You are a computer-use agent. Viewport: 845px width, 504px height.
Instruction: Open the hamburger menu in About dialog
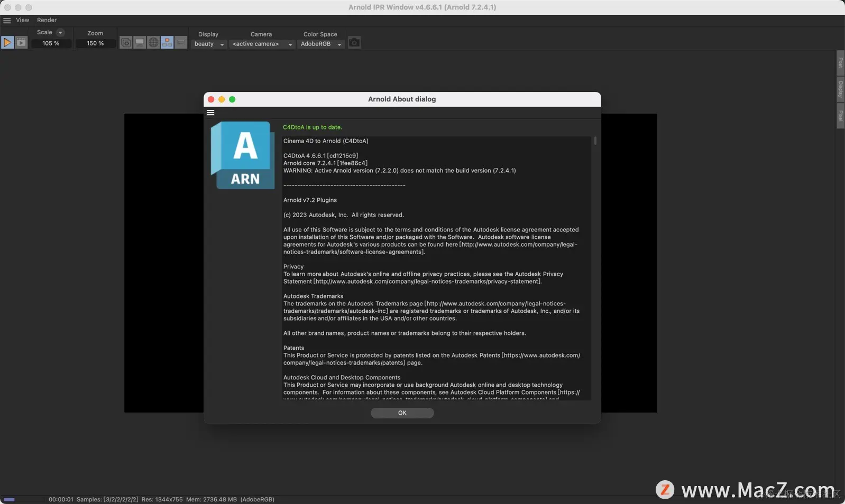pos(210,113)
